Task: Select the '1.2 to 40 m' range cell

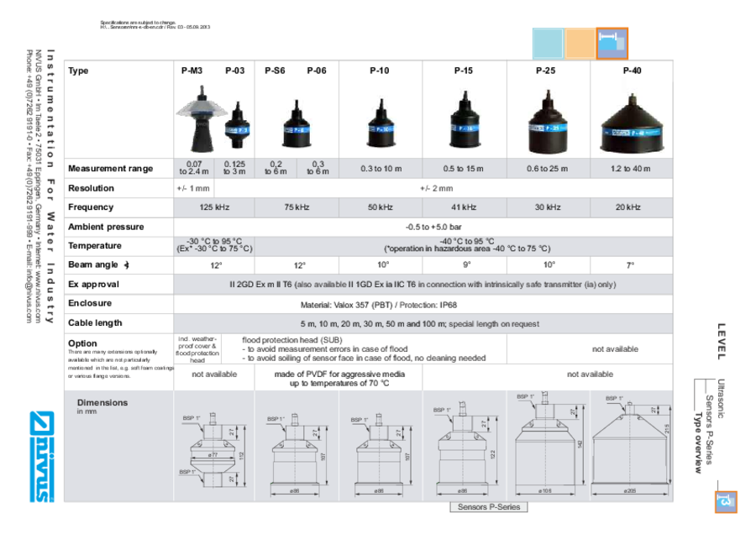Action: (631, 169)
